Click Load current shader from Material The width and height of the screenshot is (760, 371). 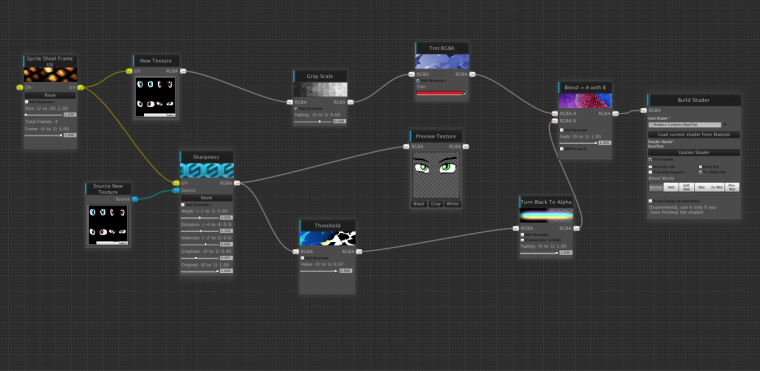694,134
